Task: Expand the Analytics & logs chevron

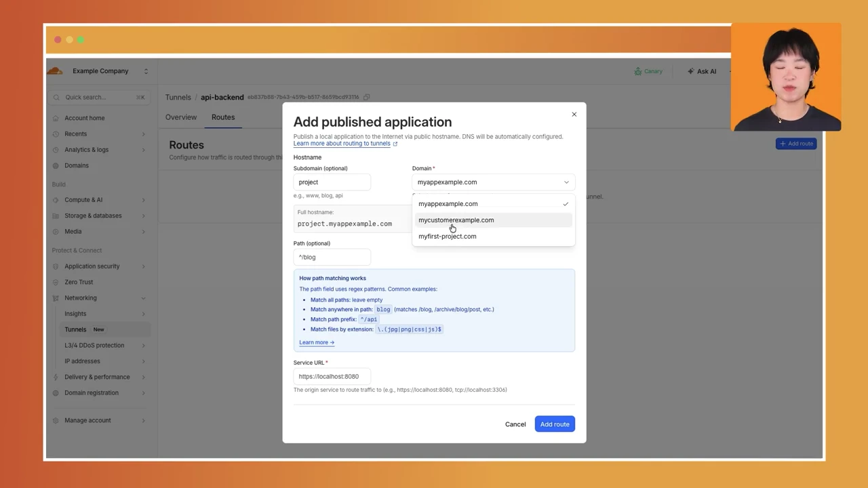Action: (x=143, y=150)
